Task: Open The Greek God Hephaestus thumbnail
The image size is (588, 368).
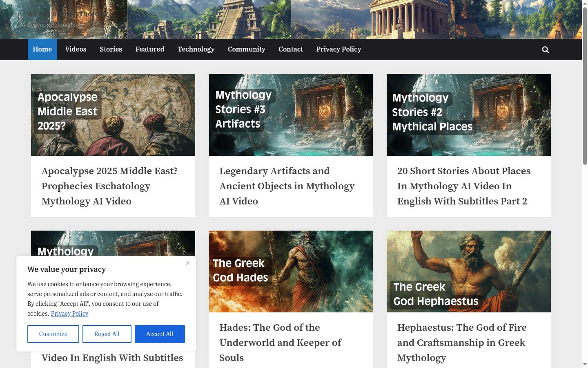Action: [469, 272]
